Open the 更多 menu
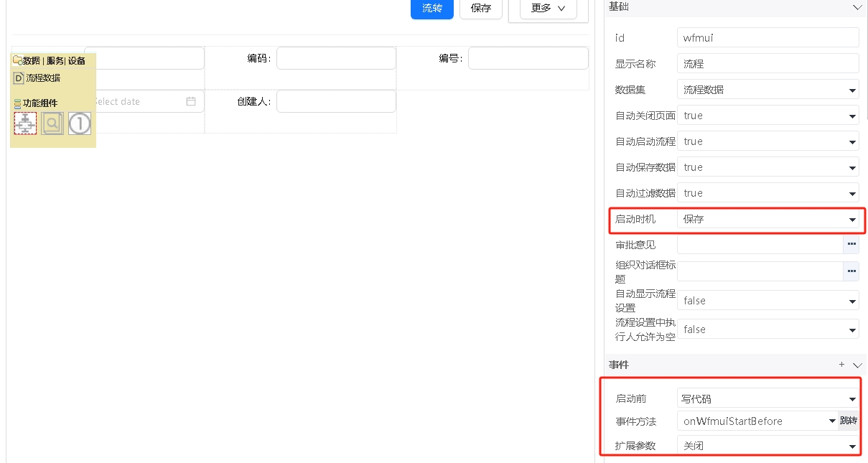868x463 pixels. pyautogui.click(x=548, y=8)
